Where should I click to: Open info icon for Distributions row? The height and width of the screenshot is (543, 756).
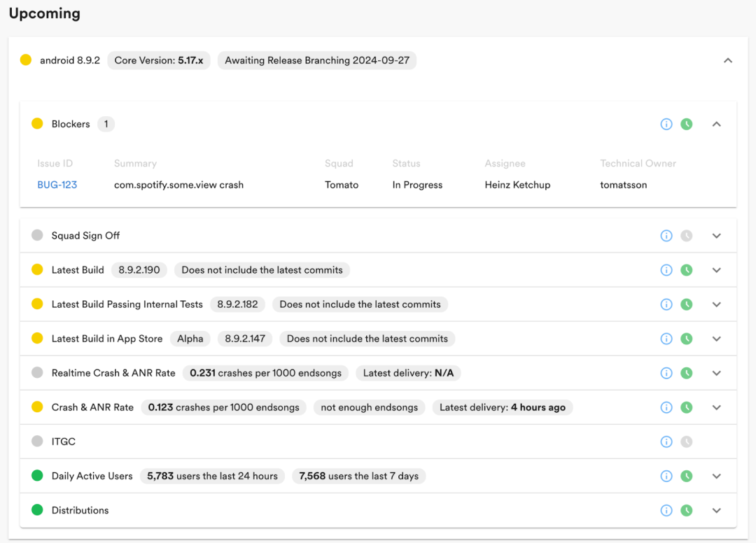click(666, 511)
